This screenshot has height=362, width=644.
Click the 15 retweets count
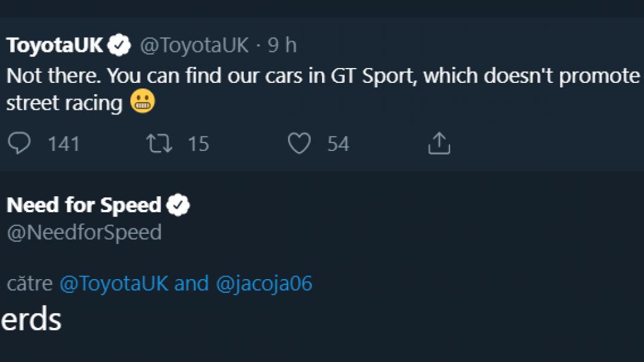[198, 144]
